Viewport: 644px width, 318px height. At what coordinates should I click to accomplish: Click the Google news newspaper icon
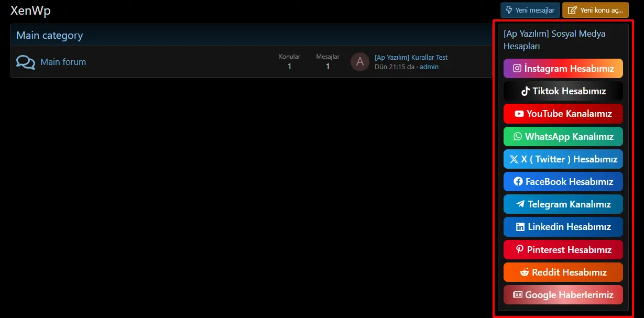coord(518,295)
